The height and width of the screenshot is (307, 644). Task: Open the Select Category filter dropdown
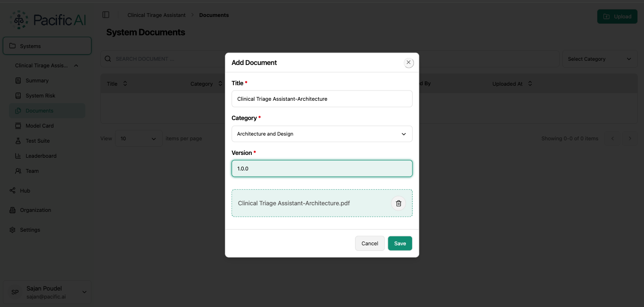tap(599, 58)
